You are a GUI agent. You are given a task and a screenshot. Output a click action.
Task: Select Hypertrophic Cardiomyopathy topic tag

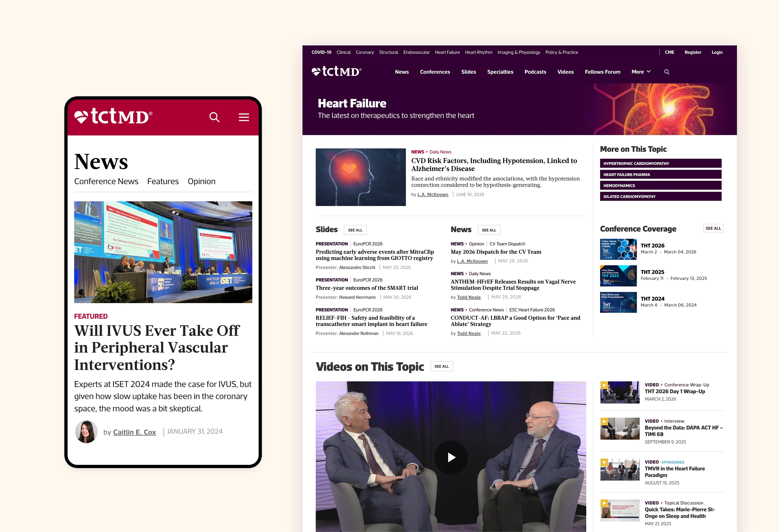click(660, 164)
